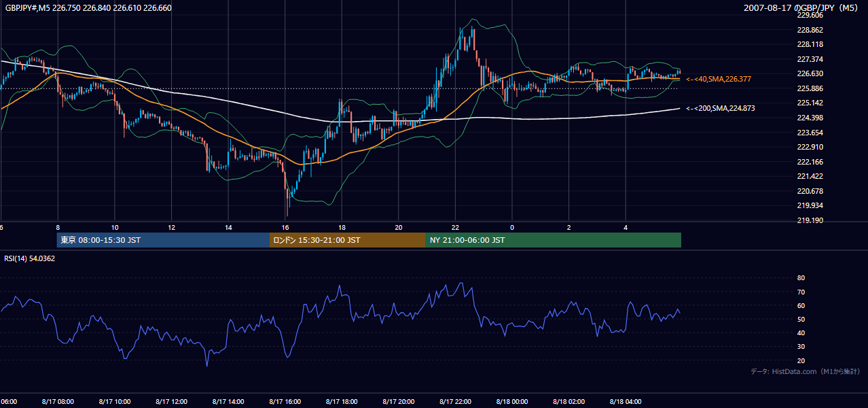Click price axis label 229.606
The width and height of the screenshot is (868, 408).
click(x=810, y=15)
